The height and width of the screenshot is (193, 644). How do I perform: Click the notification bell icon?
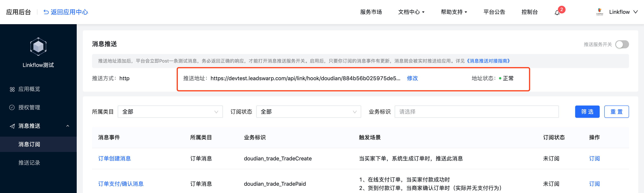click(x=557, y=13)
